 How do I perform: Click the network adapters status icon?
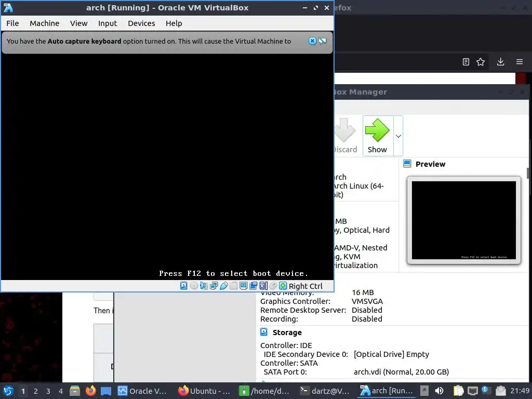[214, 286]
